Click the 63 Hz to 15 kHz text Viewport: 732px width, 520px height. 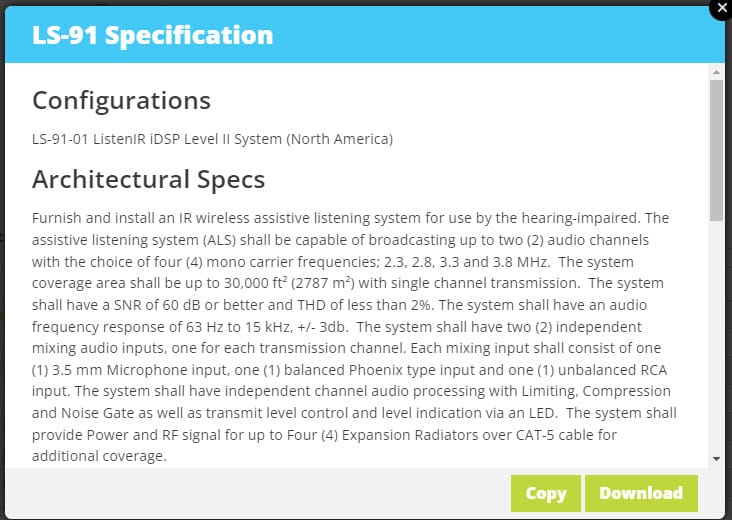tap(239, 327)
